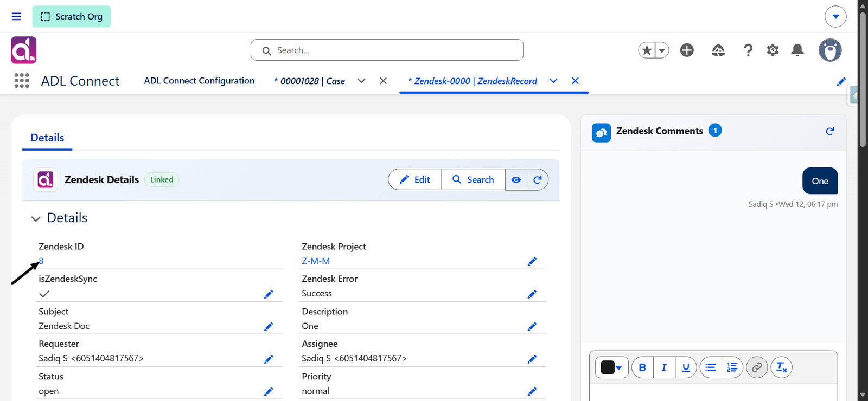The width and height of the screenshot is (868, 401).
Task: Click the One comment bubble
Action: tap(820, 181)
